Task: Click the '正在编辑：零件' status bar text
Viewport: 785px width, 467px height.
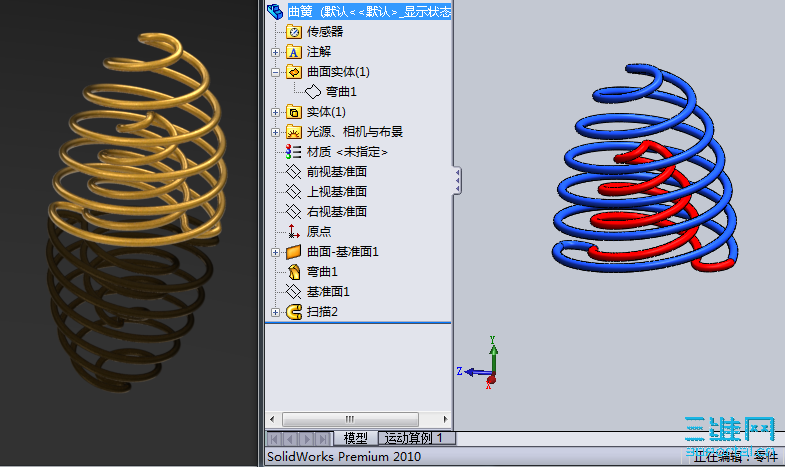Action: point(735,456)
